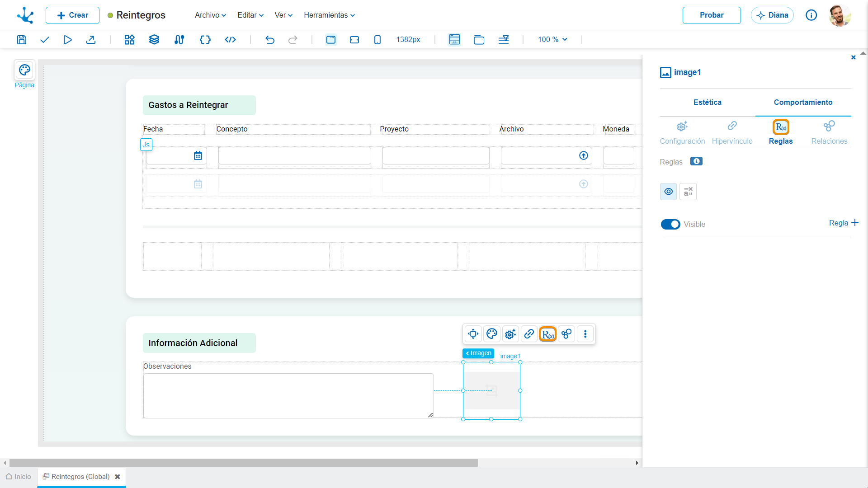Click the container layers outline icon
The height and width of the screenshot is (488, 868).
479,40
